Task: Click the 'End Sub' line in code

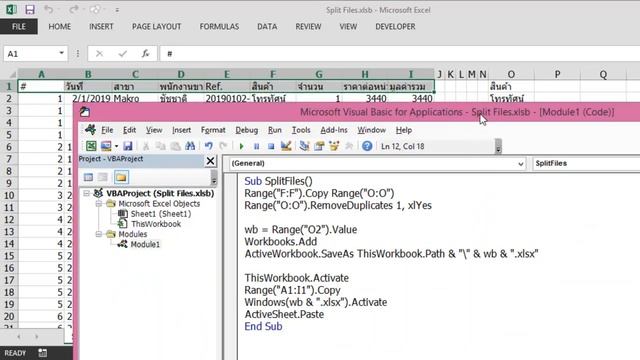Action: [x=263, y=327]
